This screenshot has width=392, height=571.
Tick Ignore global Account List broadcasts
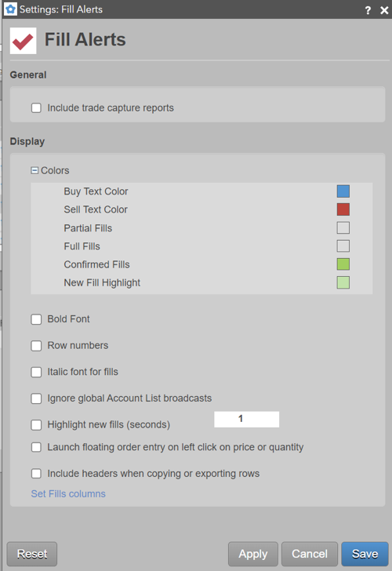click(x=36, y=398)
